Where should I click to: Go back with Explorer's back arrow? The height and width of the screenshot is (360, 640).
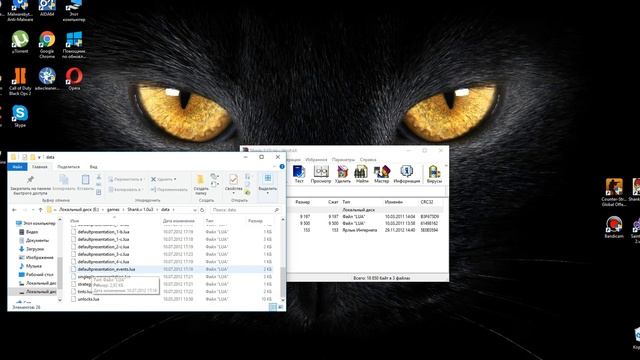click(x=14, y=210)
